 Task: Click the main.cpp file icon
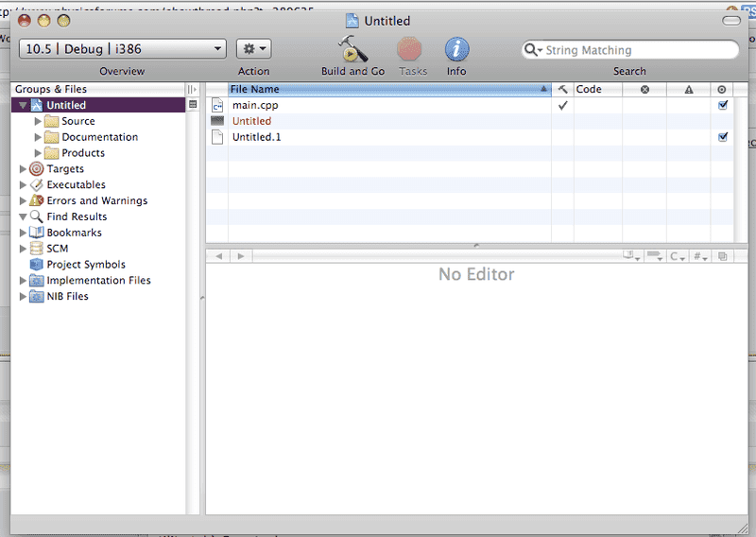click(217, 106)
